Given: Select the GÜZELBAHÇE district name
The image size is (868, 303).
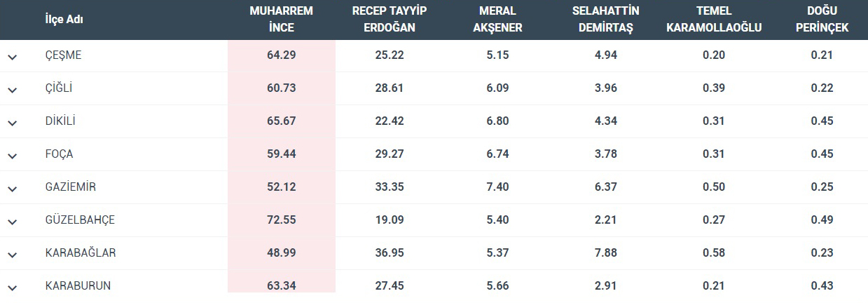Looking at the screenshot, I should pyautogui.click(x=80, y=220).
